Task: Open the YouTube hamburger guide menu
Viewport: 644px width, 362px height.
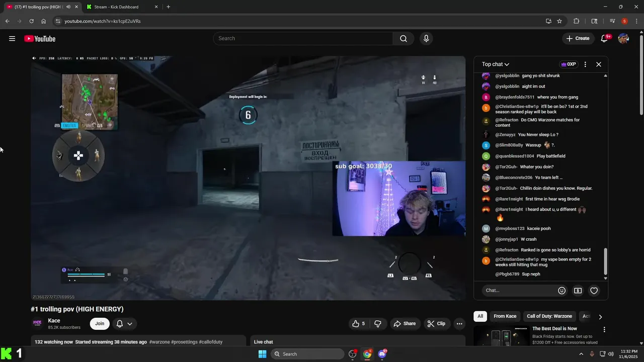Action: tap(12, 39)
